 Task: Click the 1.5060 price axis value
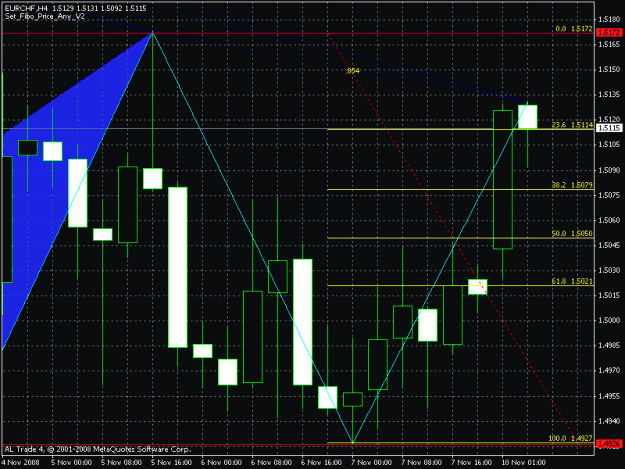[x=609, y=220]
